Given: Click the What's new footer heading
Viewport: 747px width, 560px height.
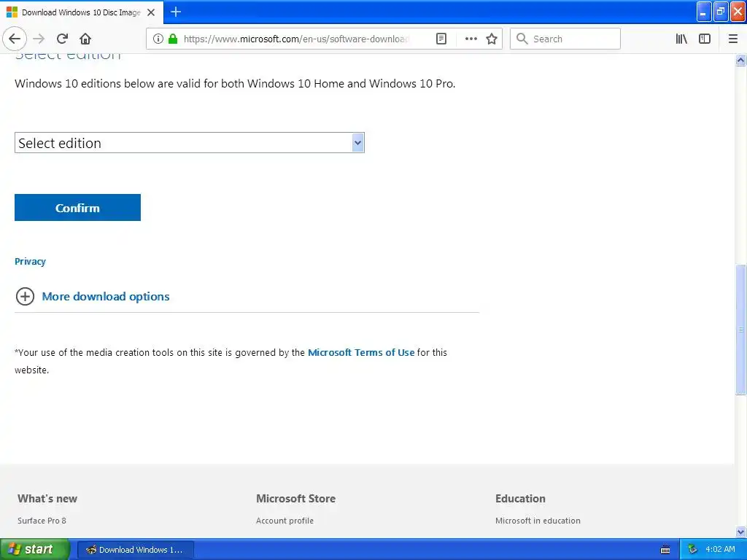Looking at the screenshot, I should click(47, 499).
